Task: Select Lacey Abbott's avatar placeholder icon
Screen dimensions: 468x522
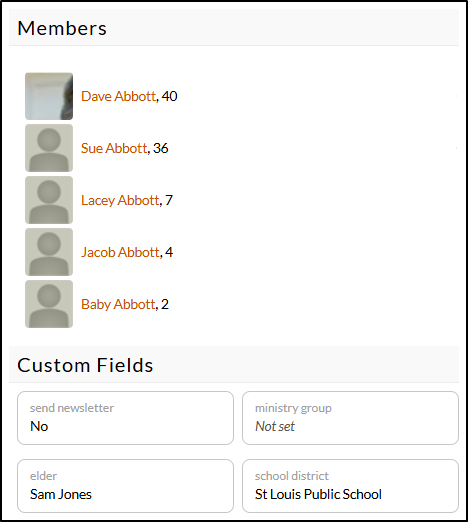Action: pyautogui.click(x=49, y=200)
